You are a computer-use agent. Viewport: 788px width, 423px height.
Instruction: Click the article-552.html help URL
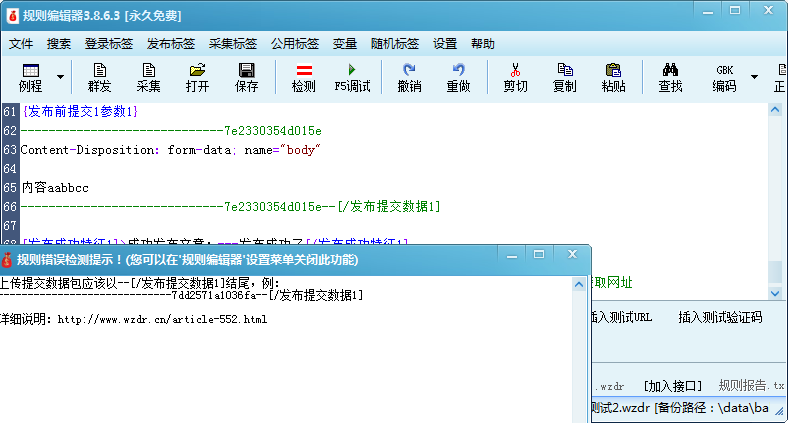162,320
